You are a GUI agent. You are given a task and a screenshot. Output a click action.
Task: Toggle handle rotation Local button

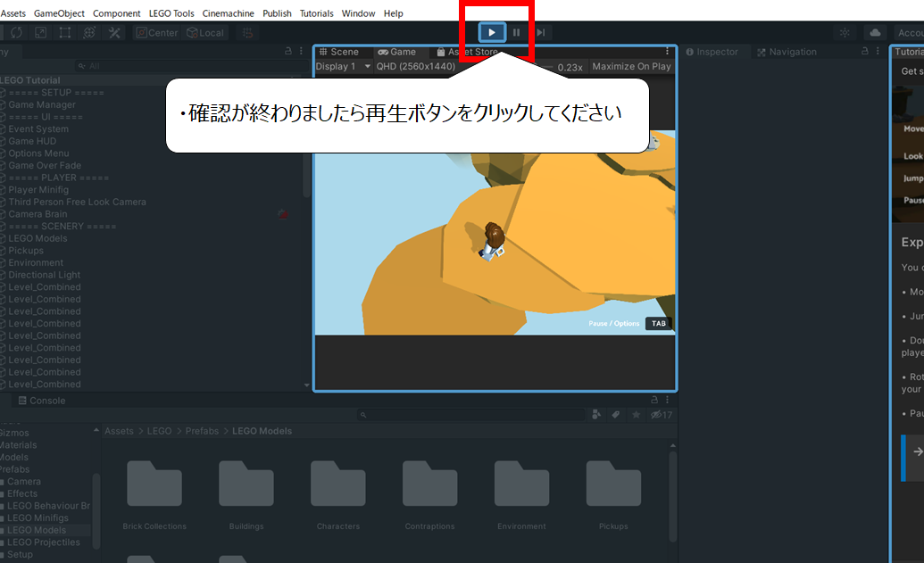pos(205,33)
